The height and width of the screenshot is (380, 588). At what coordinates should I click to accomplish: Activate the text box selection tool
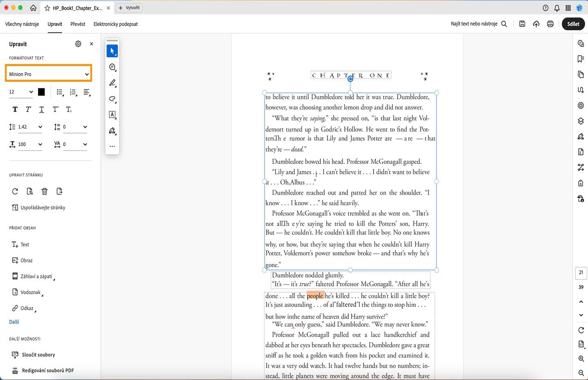tap(112, 115)
